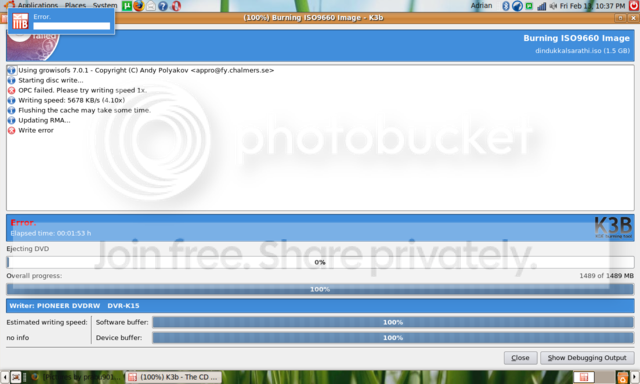This screenshot has height=384, width=640.
Task: Click left scroll arrow on bottom panel
Action: tap(4, 377)
